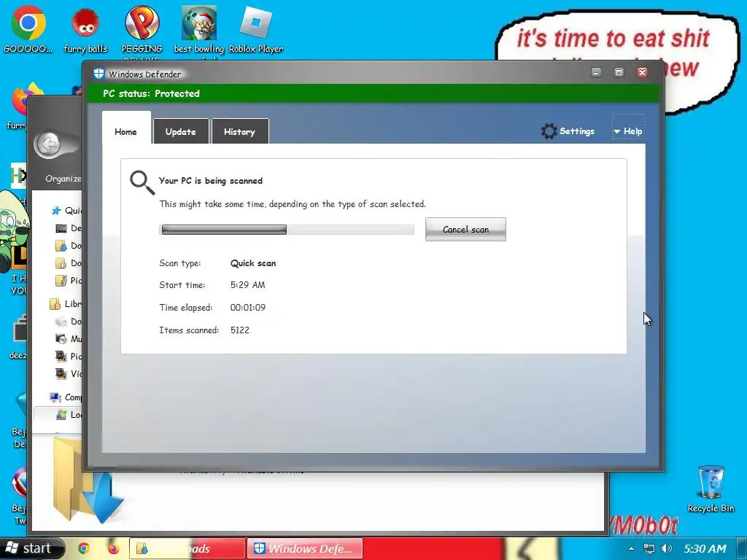Click the items scanned value '5122'
This screenshot has height=560, width=747.
(239, 330)
